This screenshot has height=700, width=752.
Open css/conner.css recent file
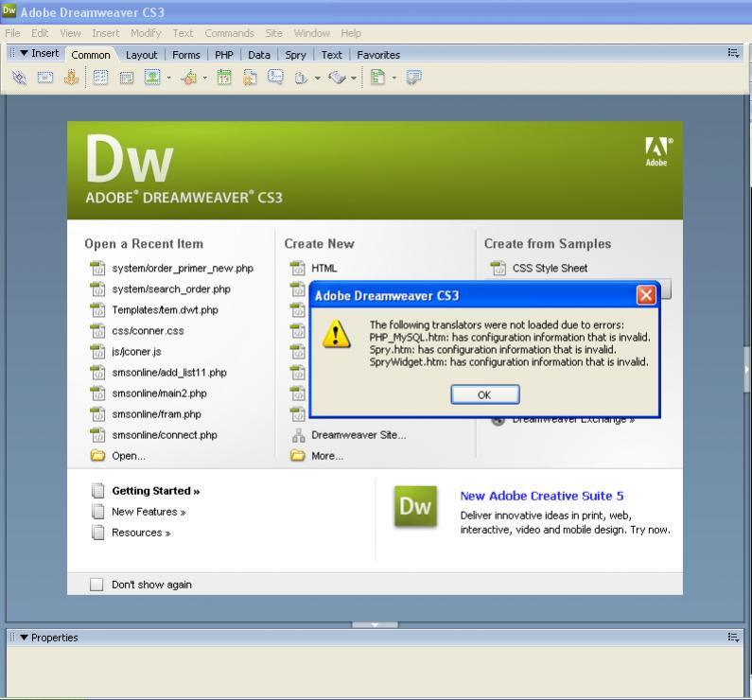(x=148, y=331)
